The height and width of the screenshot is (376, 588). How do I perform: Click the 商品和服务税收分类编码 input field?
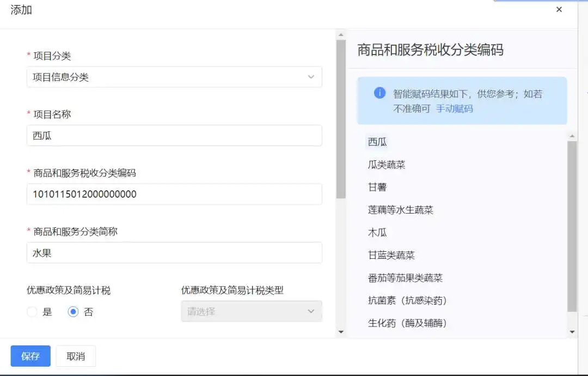coord(174,194)
